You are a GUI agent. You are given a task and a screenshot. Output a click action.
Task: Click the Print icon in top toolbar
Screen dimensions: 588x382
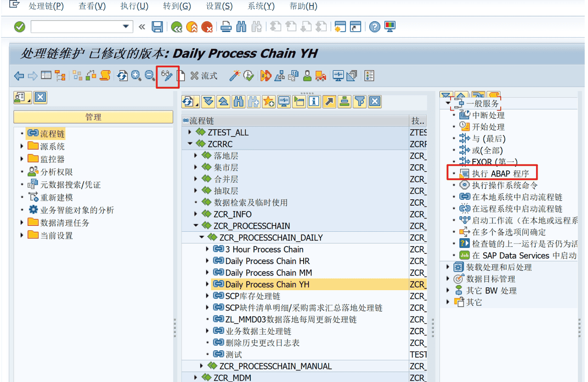226,27
